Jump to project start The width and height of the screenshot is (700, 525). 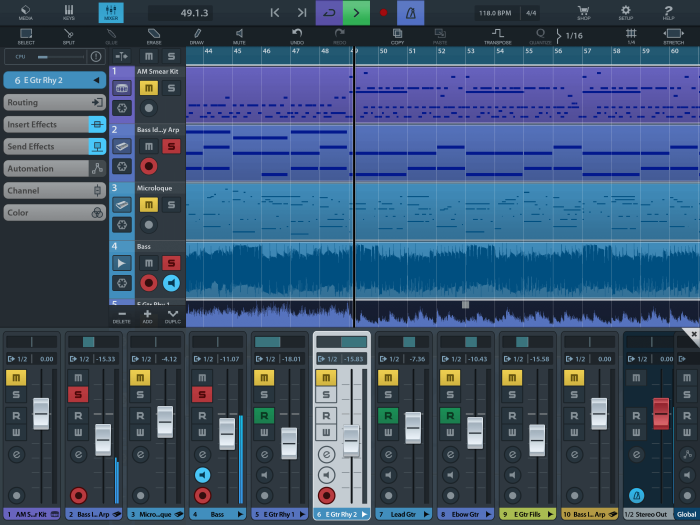click(275, 12)
